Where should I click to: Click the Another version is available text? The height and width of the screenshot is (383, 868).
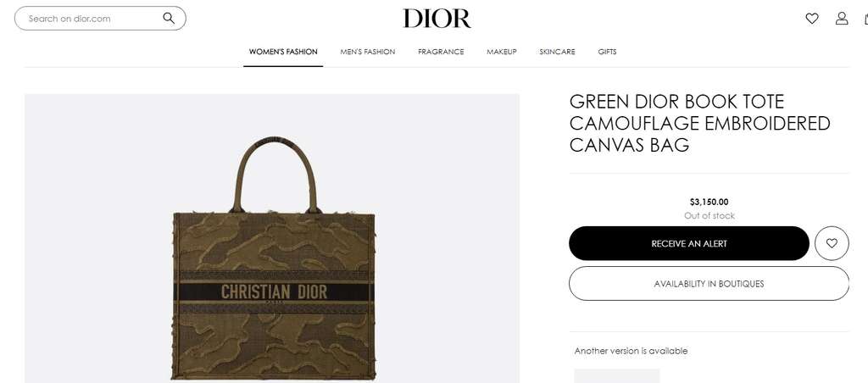[x=631, y=351]
